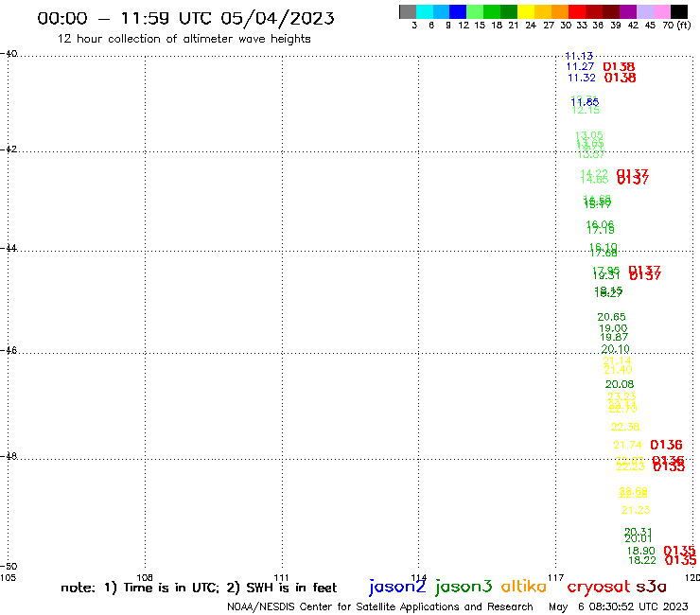
Task: Click the gray swatch in the legend
Action: point(408,11)
